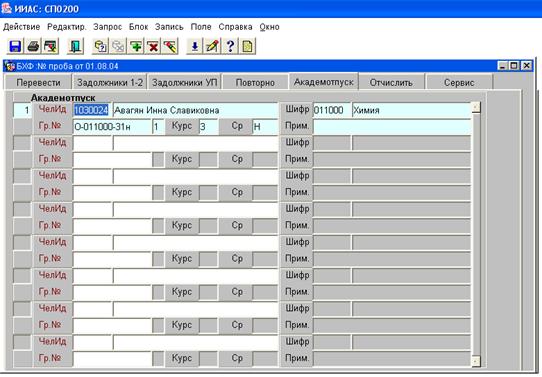This screenshot has width=542, height=377.
Task: Open the Запрос menu
Action: [x=108, y=27]
